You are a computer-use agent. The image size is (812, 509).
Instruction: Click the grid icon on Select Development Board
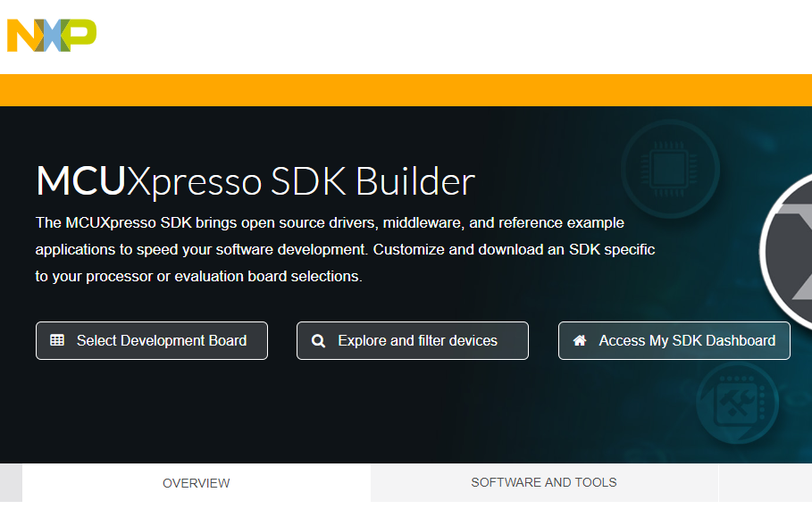pos(57,340)
